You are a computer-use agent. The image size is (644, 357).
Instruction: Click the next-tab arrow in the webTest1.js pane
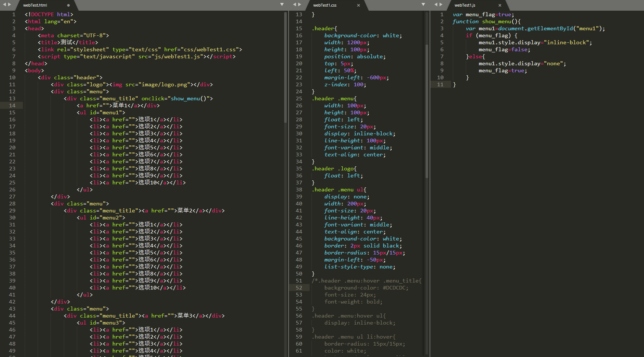click(441, 4)
